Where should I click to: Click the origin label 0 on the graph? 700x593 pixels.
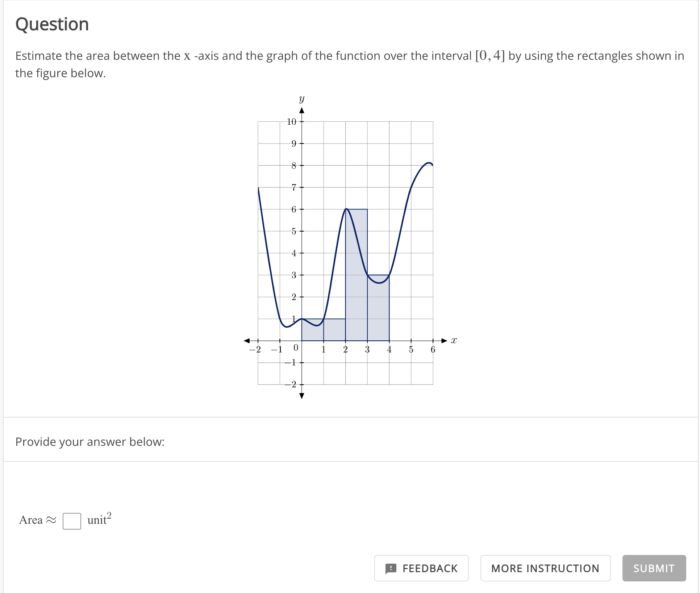pyautogui.click(x=296, y=347)
